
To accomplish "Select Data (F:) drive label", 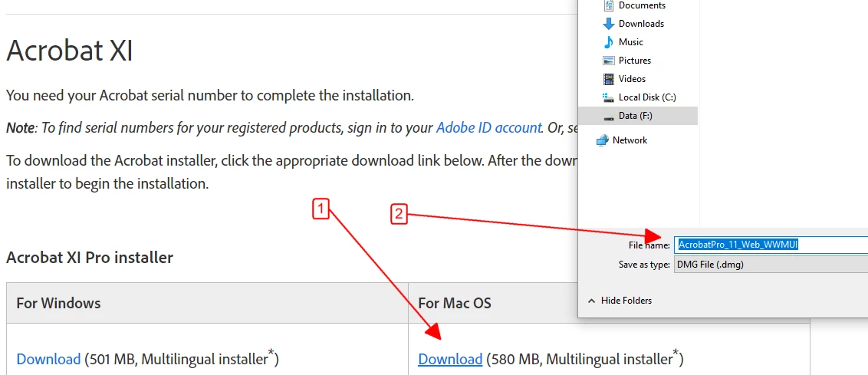I will [x=636, y=116].
